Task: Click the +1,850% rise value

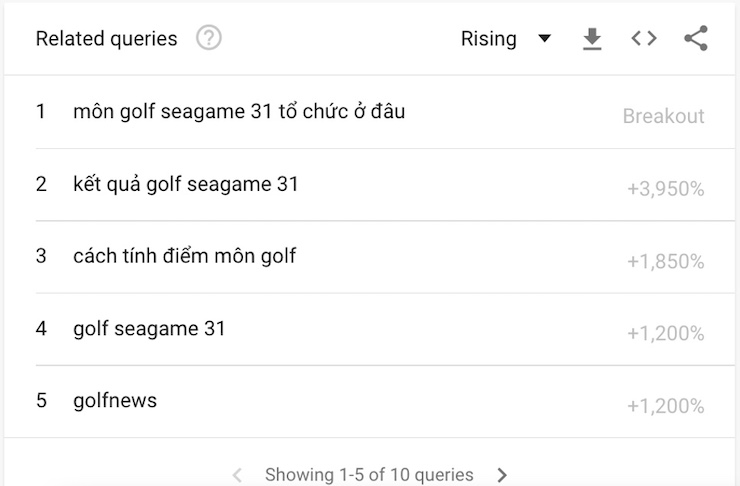Action: [666, 261]
